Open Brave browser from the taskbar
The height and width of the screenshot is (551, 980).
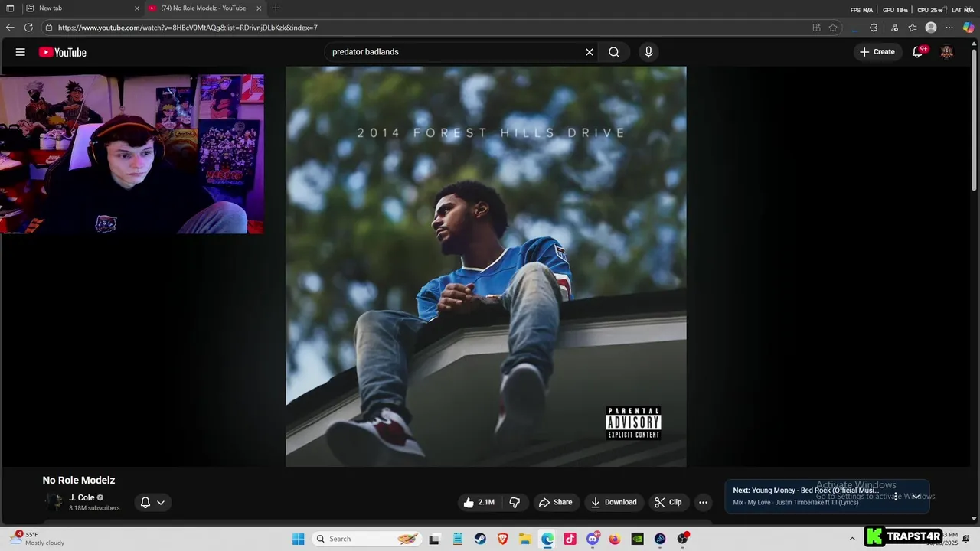[502, 539]
